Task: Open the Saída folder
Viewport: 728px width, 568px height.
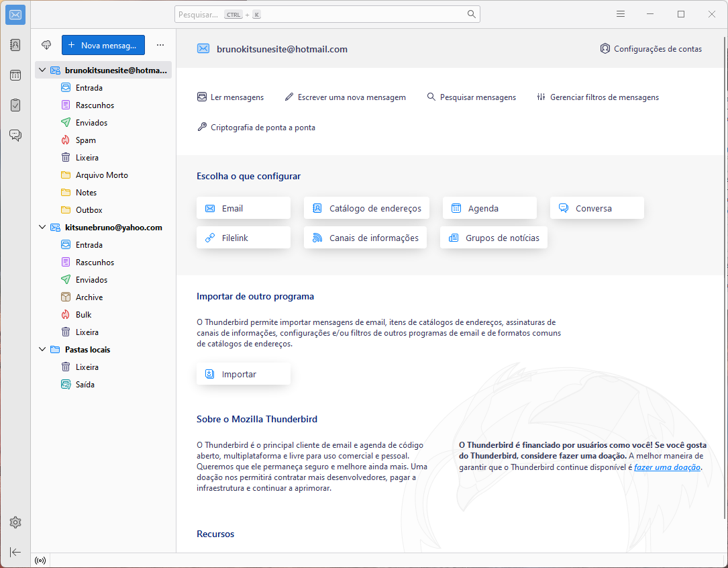Action: [103, 385]
